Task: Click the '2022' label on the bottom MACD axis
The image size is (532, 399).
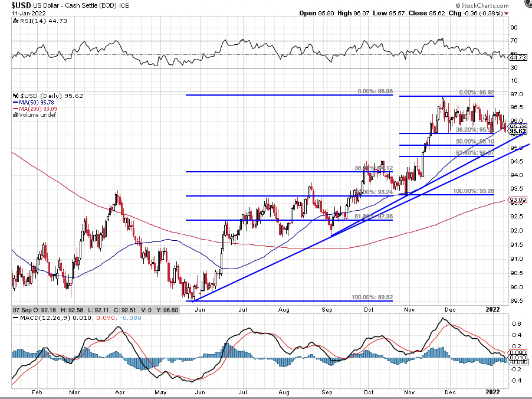Action: (492, 392)
